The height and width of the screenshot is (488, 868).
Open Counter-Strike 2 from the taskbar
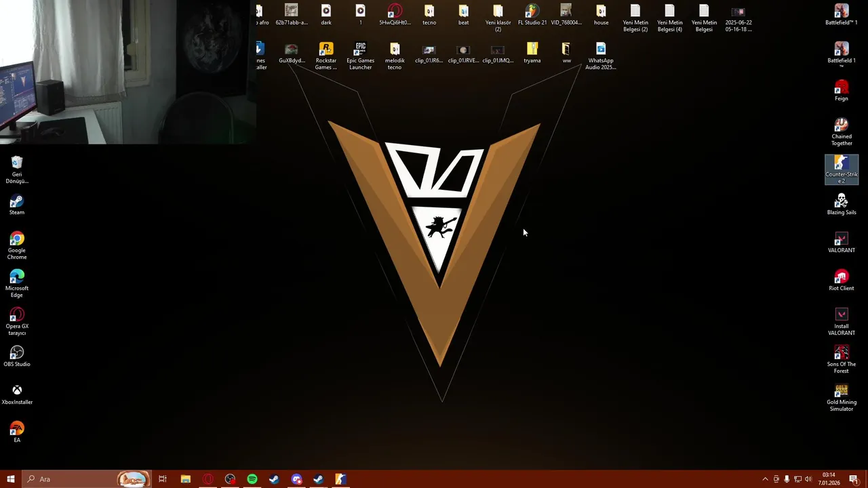click(340, 479)
